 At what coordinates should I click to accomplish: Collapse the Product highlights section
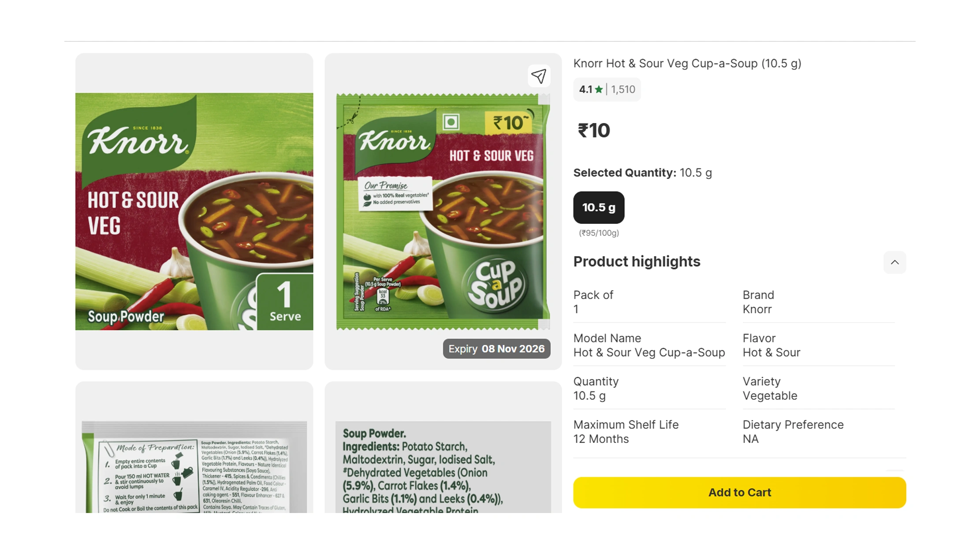click(894, 262)
